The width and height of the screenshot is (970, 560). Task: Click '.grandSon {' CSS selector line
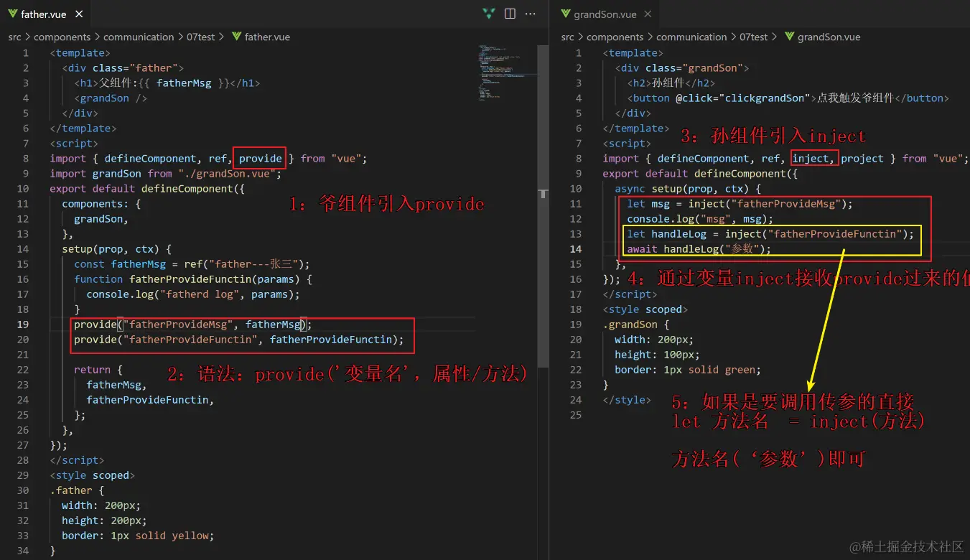click(636, 325)
